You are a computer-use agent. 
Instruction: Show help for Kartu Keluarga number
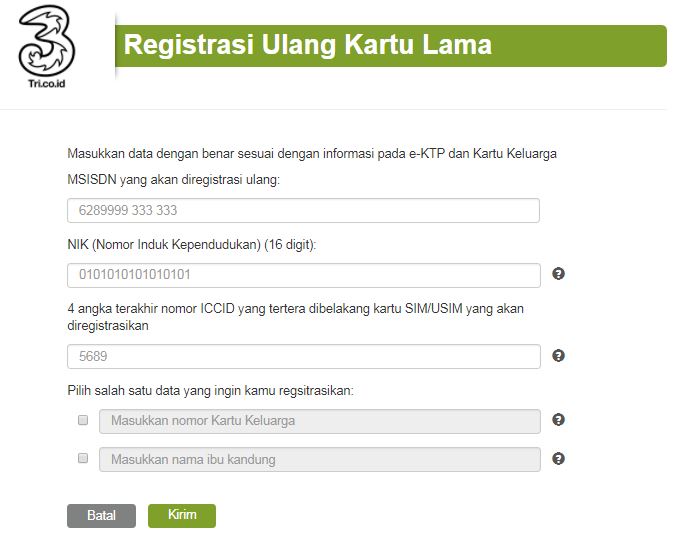pos(559,420)
